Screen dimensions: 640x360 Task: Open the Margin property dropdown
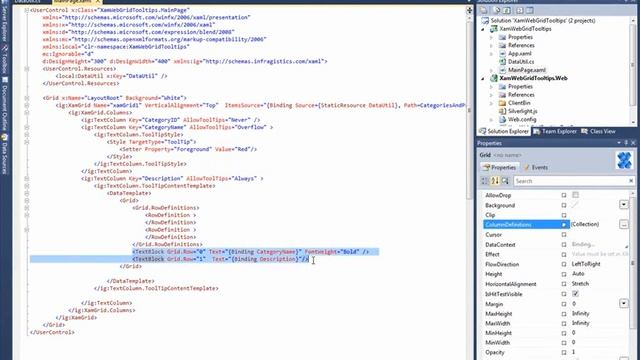pyautogui.click(x=624, y=303)
